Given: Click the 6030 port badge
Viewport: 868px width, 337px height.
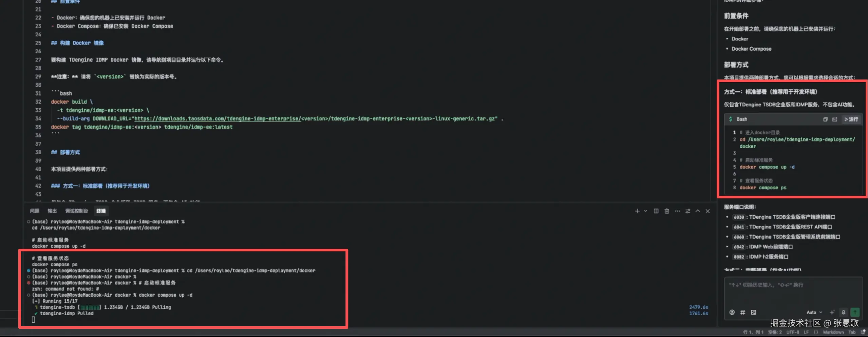Looking at the screenshot, I should 739,217.
